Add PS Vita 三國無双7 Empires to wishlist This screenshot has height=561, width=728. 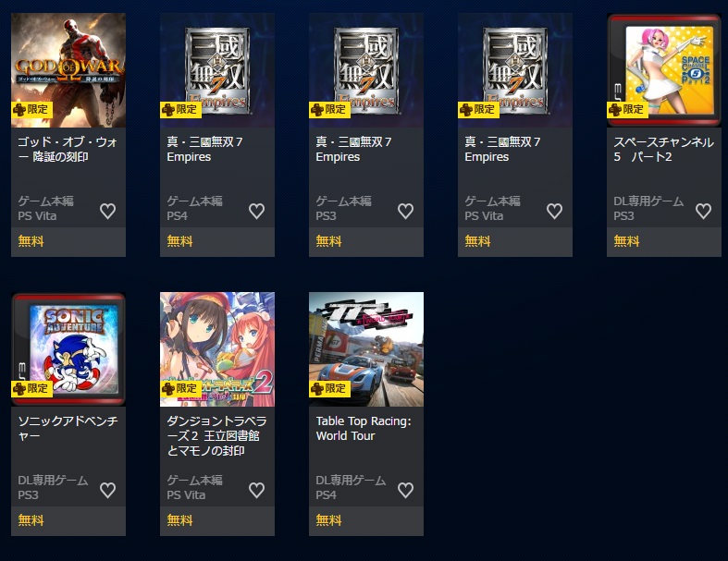[554, 211]
